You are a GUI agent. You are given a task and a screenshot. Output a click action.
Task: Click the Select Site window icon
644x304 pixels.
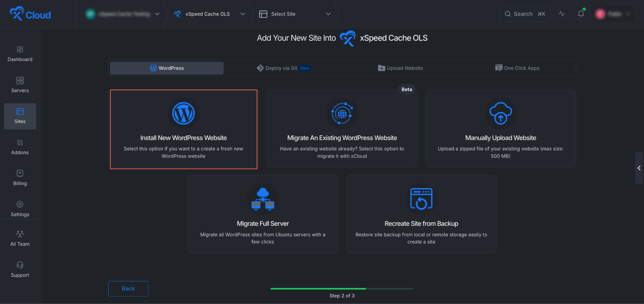[x=263, y=14]
